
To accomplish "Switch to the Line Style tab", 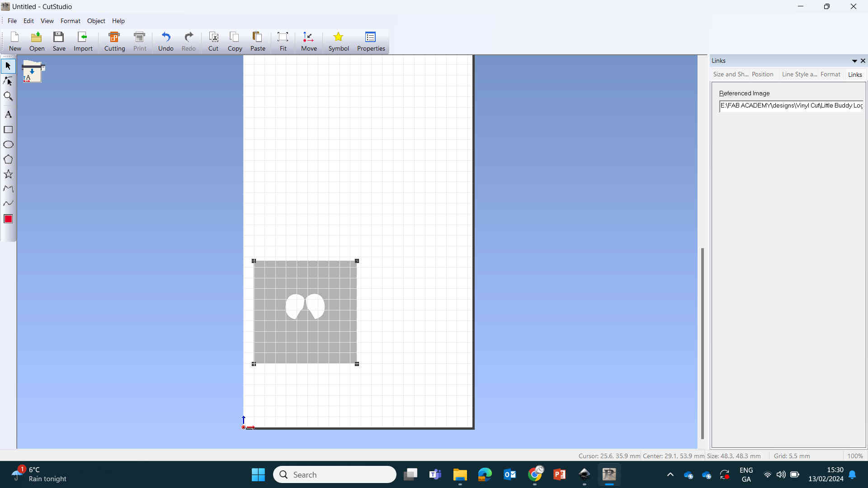I will (799, 74).
